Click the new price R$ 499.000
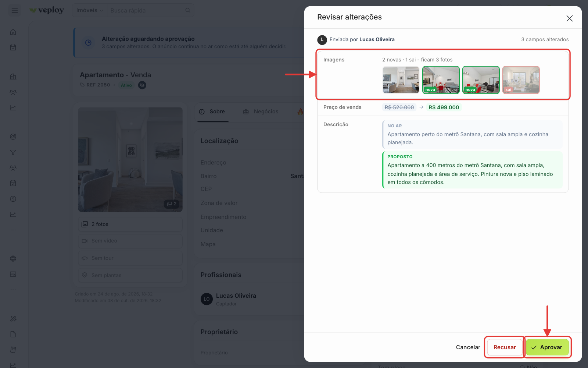Screen dimensions: 588x368 point(444,107)
